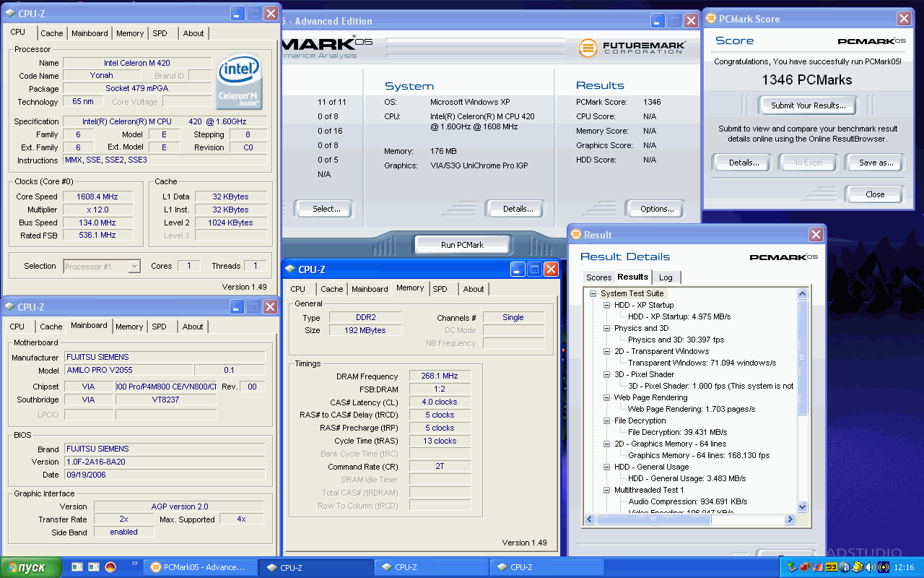Collapse the Physics and 3D node
This screenshot has width=924, height=578.
607,328
